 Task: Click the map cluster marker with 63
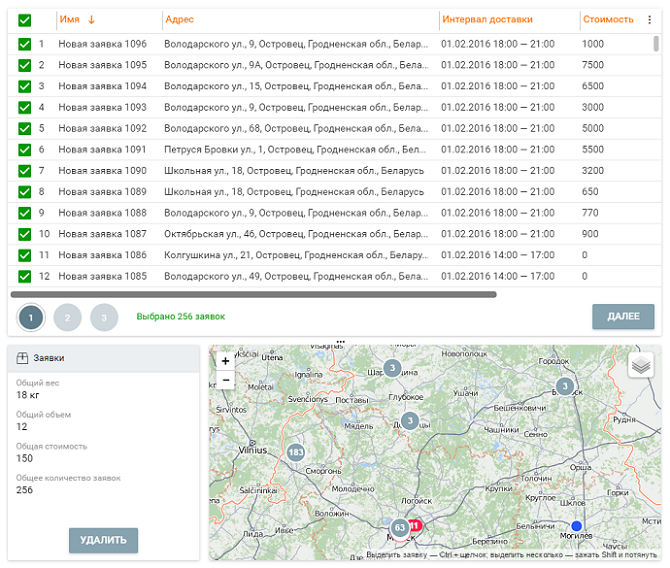click(399, 527)
